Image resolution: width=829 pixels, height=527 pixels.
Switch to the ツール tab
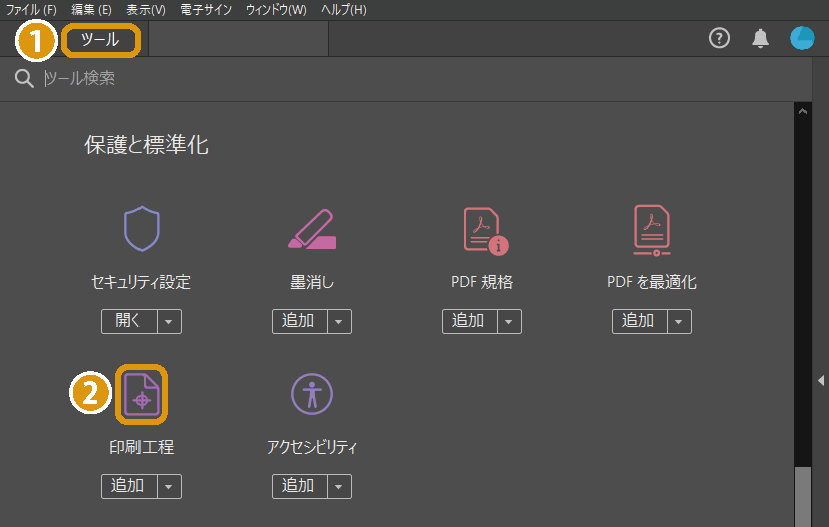click(x=100, y=40)
